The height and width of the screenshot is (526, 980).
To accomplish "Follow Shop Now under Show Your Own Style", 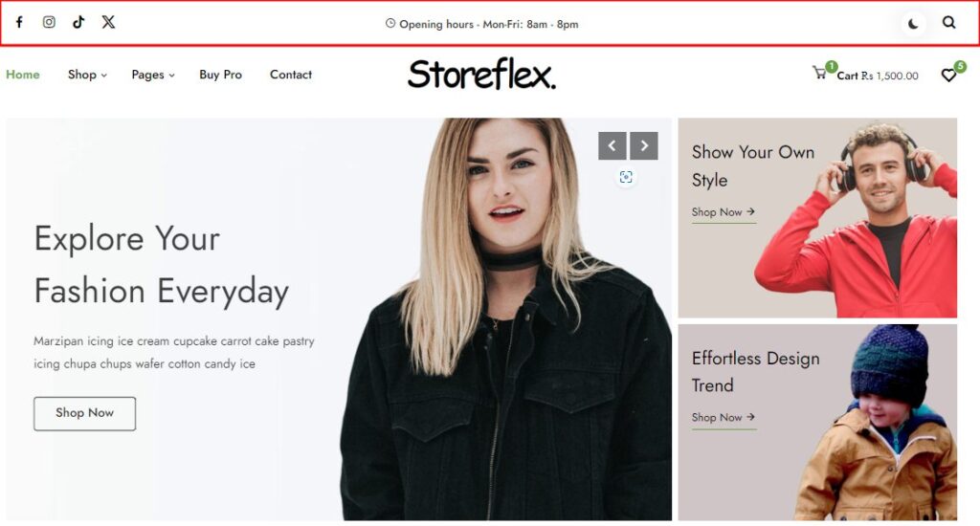I will (724, 212).
